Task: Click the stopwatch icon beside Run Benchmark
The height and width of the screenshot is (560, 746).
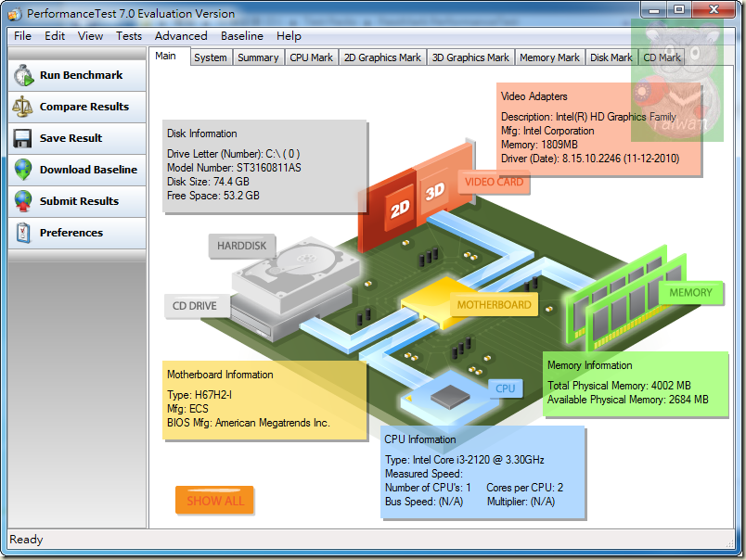Action: (23, 75)
